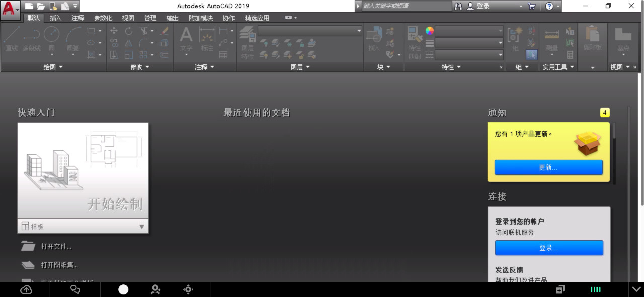The image size is (644, 297).
Task: Click the round record button in bottom bar
Action: pos(123,289)
